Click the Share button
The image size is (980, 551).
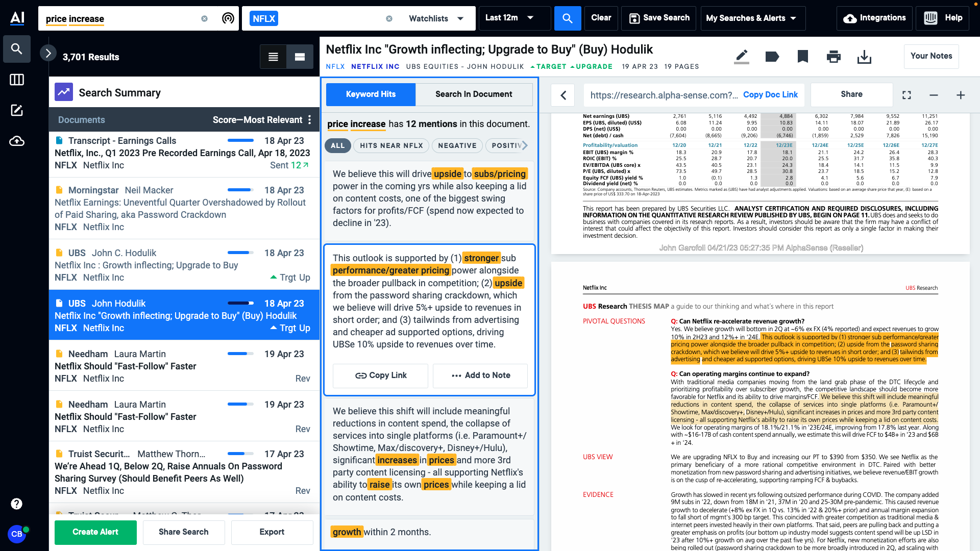pos(851,94)
